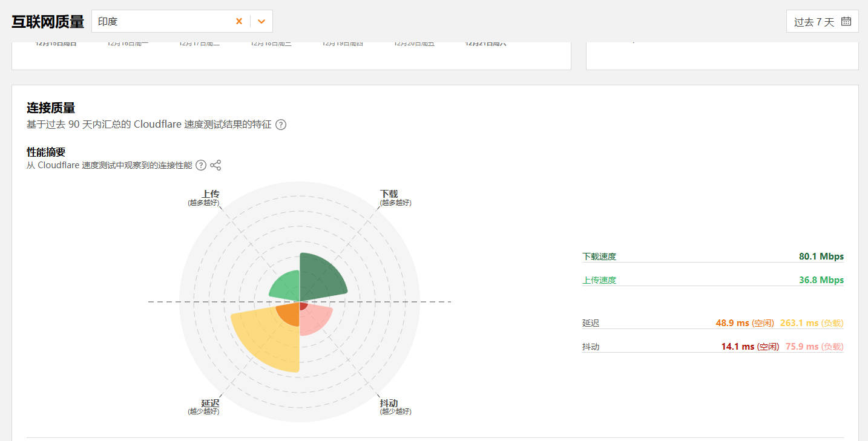The width and height of the screenshot is (868, 441).
Task: Clear the 印度 location selection
Action: tap(239, 21)
